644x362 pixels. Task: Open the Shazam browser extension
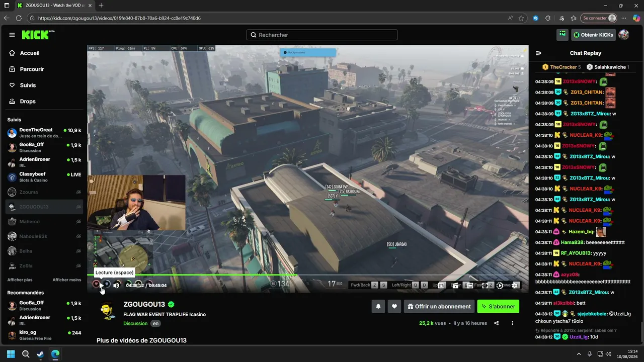tap(536, 18)
